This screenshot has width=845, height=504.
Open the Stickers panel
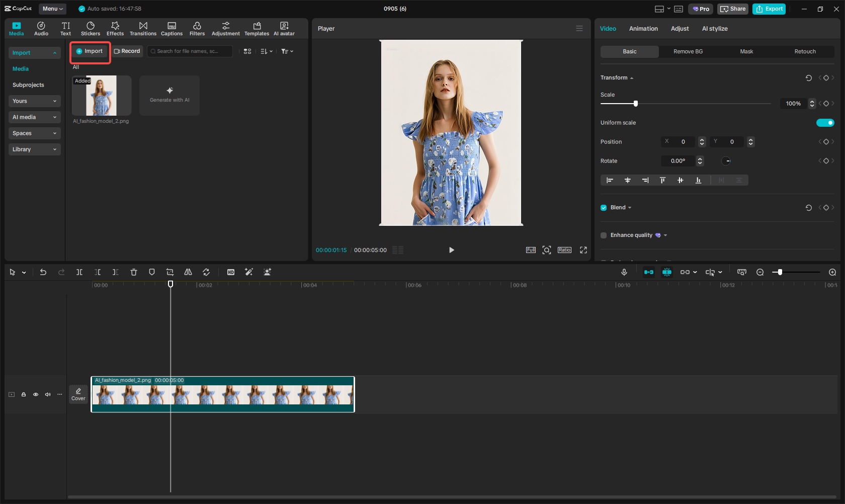[x=91, y=29]
